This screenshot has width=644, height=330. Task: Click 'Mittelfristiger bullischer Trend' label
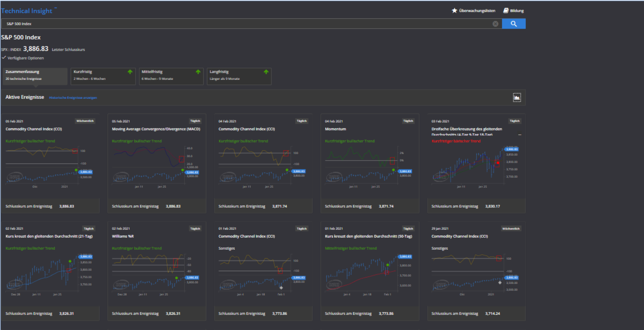(351, 248)
